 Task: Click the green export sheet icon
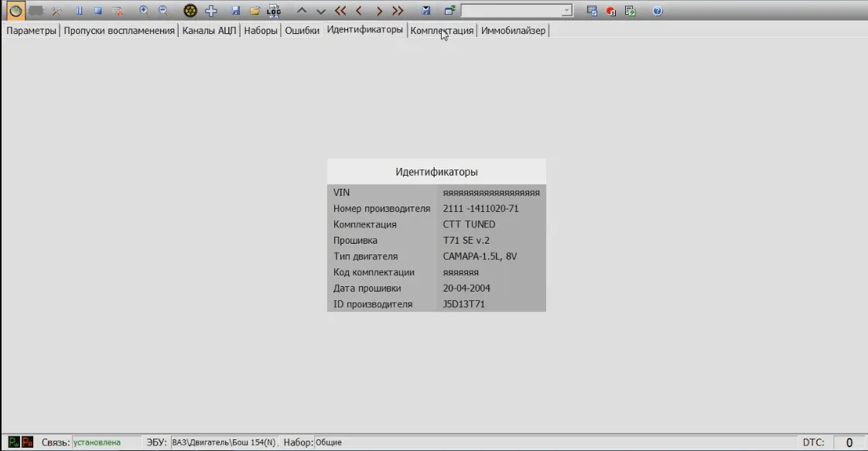(630, 11)
